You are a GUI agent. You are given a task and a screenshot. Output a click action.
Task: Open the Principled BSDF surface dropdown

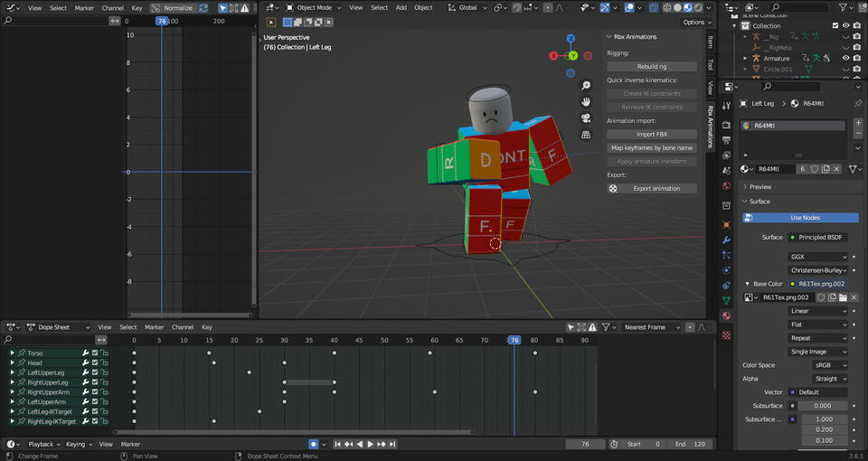(818, 237)
